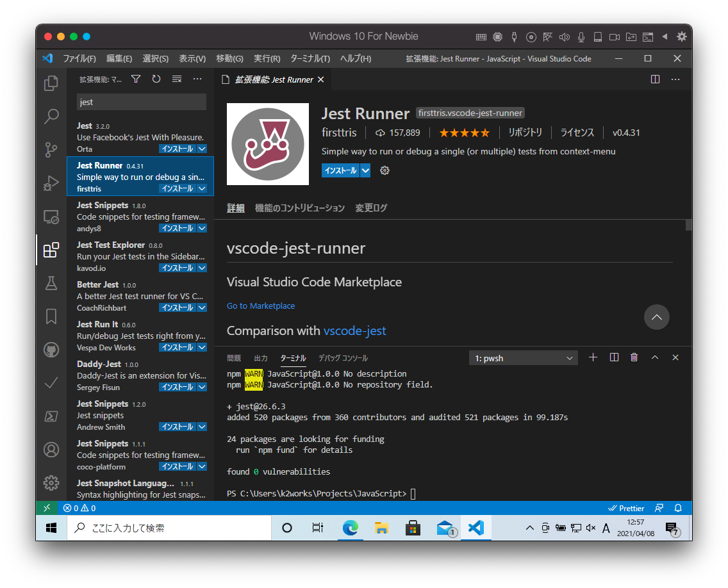The image size is (728, 588).
Task: Open install dropdown for Jest Runner list item
Action: [x=202, y=188]
